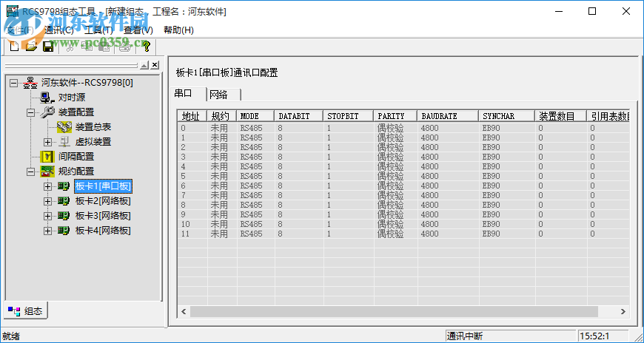Screen dimensions: 644x343
Task: Switch to the 网络 tab
Action: click(x=223, y=95)
